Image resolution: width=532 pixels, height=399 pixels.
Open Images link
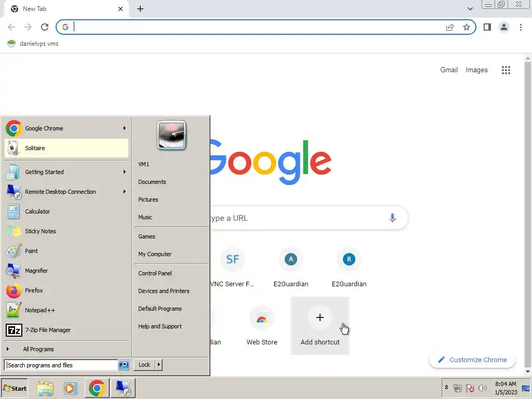point(476,70)
